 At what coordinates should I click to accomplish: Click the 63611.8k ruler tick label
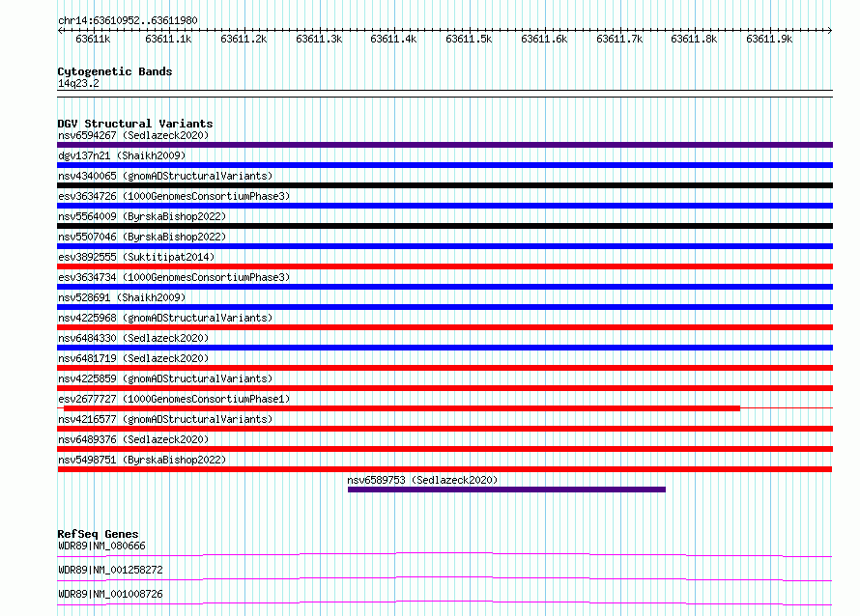point(694,39)
